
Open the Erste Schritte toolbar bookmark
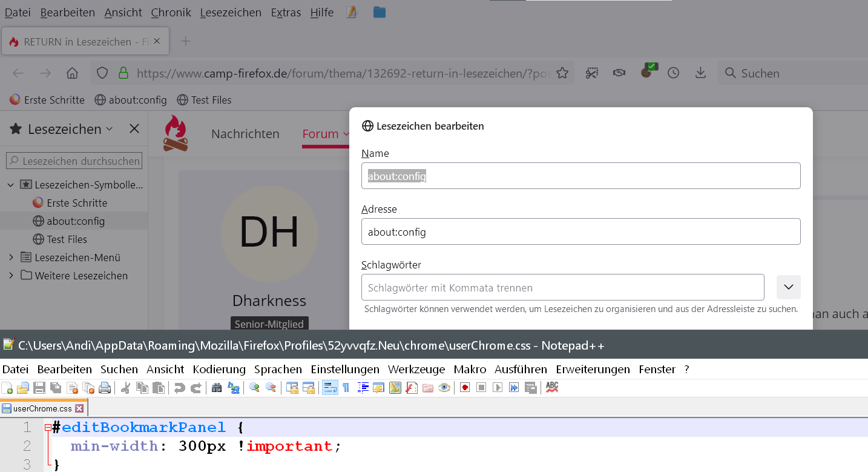[47, 100]
